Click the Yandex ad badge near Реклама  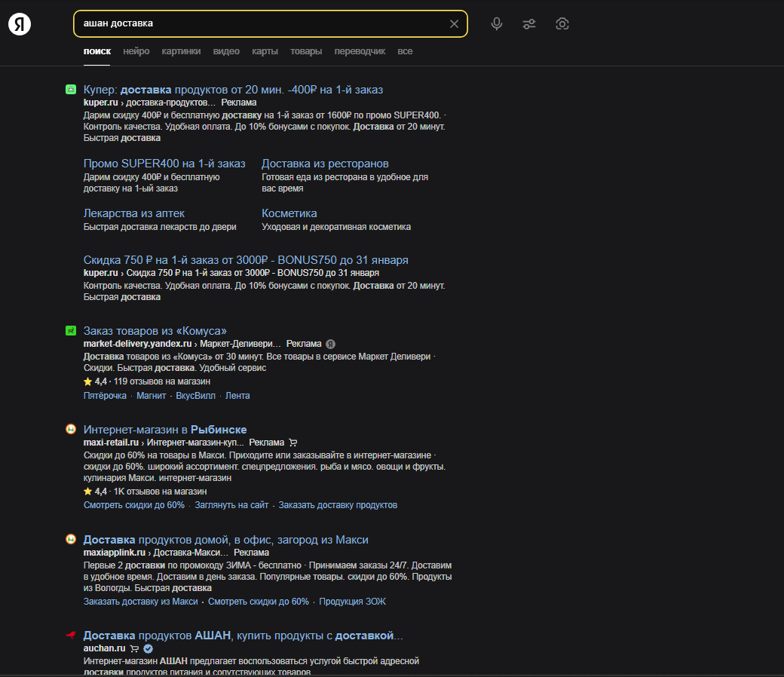coord(330,344)
